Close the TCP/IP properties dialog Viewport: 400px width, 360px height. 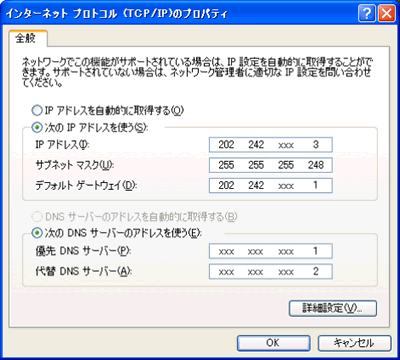tap(386, 14)
